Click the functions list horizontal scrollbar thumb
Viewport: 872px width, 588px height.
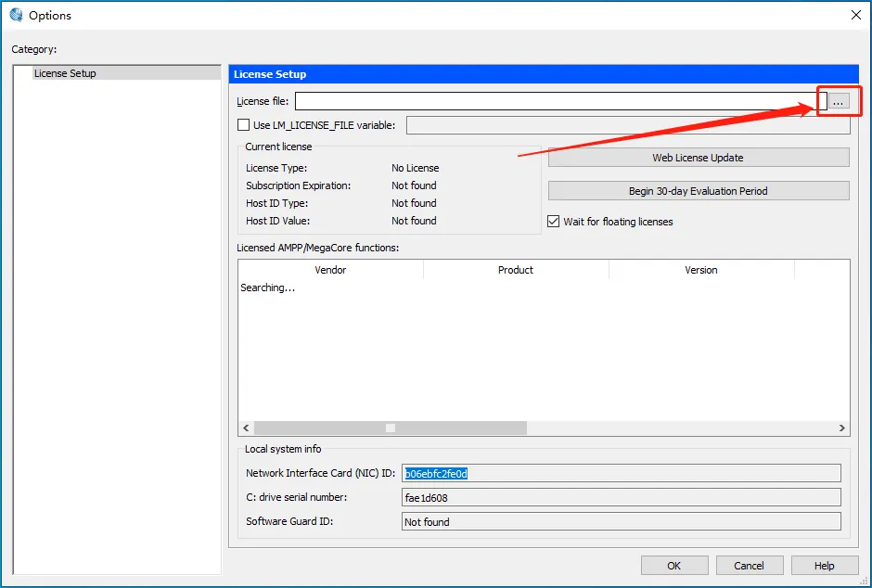point(391,428)
